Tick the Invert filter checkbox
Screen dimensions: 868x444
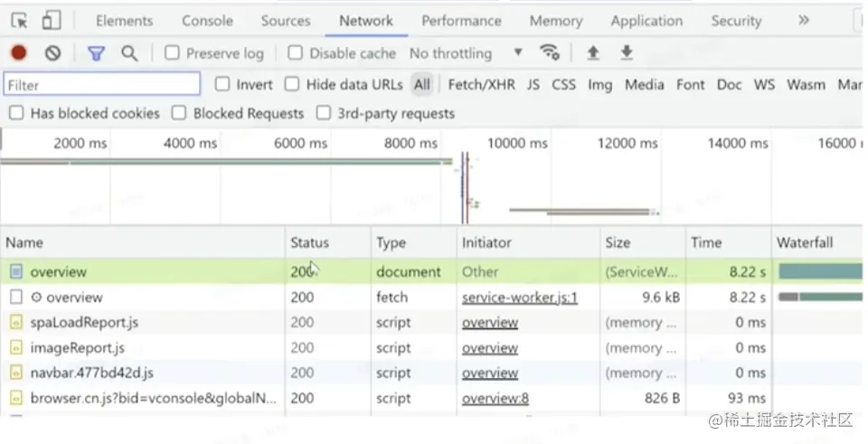point(222,84)
